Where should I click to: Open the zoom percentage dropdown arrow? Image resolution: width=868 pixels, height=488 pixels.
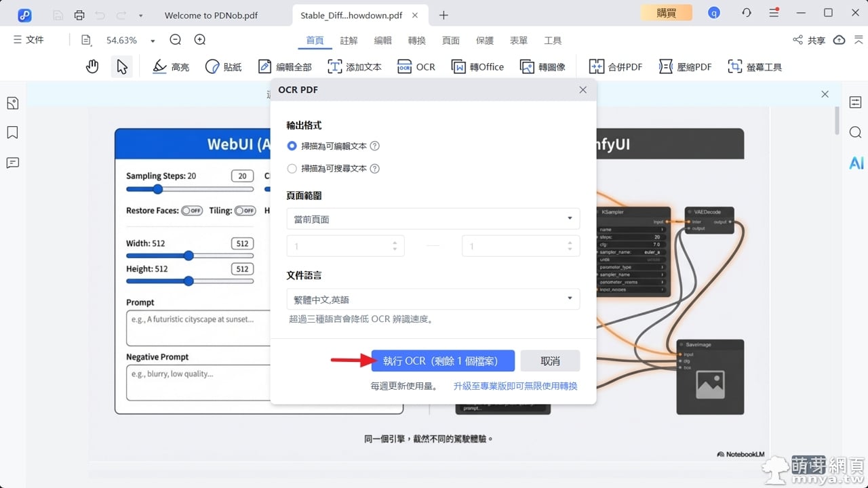pyautogui.click(x=153, y=41)
